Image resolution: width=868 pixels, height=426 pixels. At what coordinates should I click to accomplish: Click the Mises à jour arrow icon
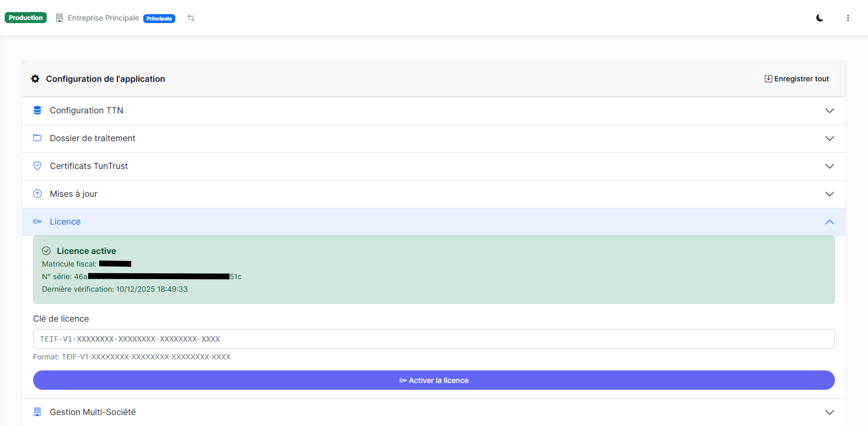[37, 194]
